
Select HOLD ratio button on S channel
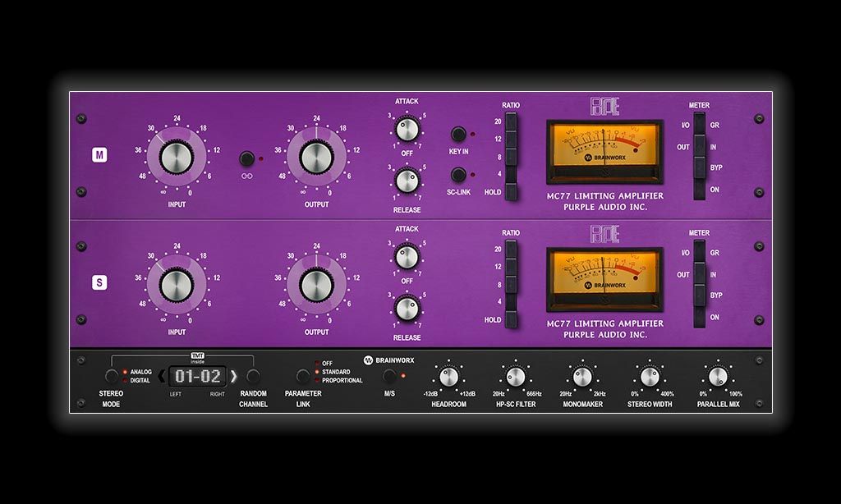click(511, 319)
